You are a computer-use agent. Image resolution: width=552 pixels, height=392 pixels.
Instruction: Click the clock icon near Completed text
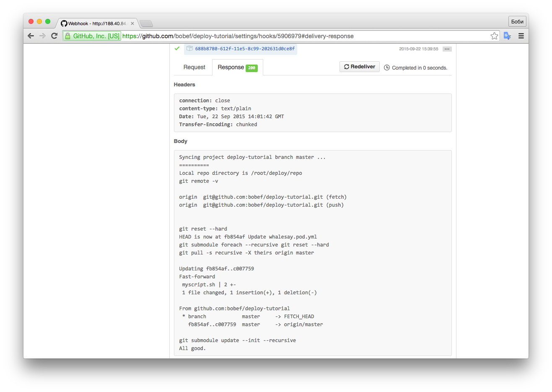coord(387,67)
